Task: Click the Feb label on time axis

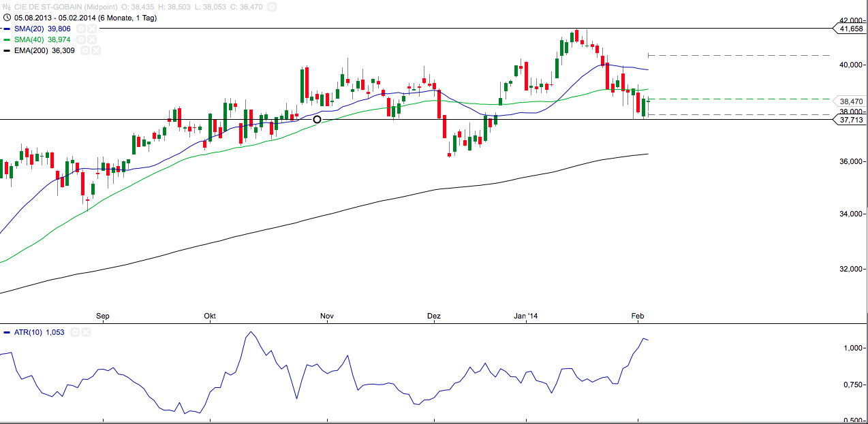Action: (x=638, y=316)
